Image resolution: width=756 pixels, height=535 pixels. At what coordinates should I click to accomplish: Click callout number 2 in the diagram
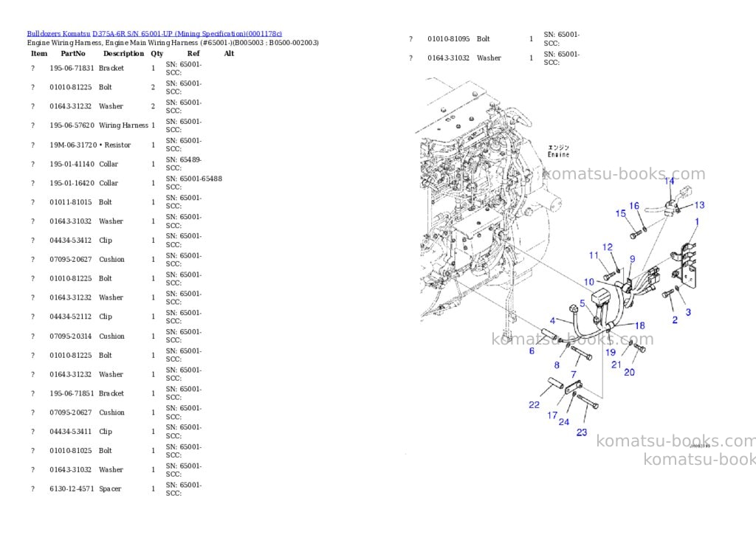(x=675, y=320)
